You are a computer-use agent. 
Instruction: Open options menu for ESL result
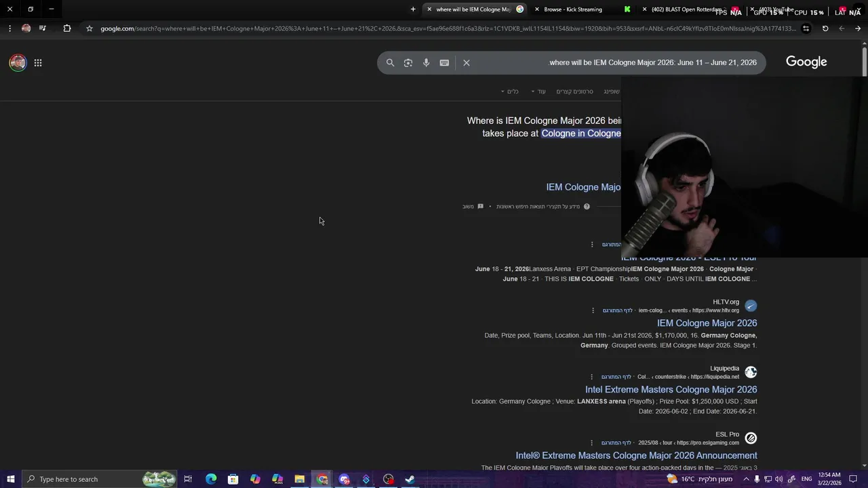point(592,245)
